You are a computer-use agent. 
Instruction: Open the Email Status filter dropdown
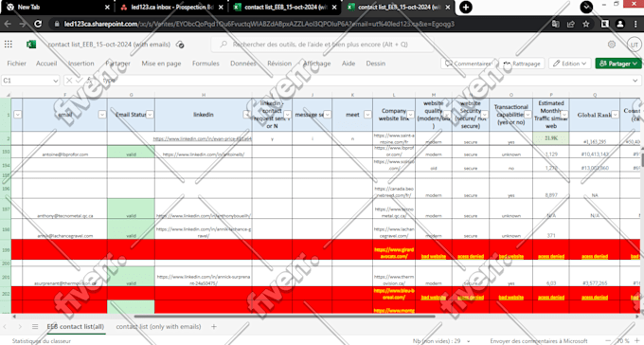(150, 115)
